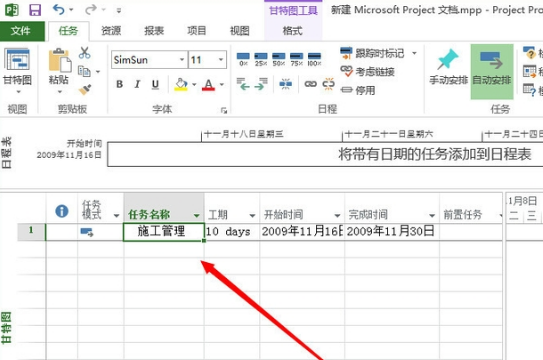
Task: Click the Link tasks chain icon
Action: (x=310, y=84)
